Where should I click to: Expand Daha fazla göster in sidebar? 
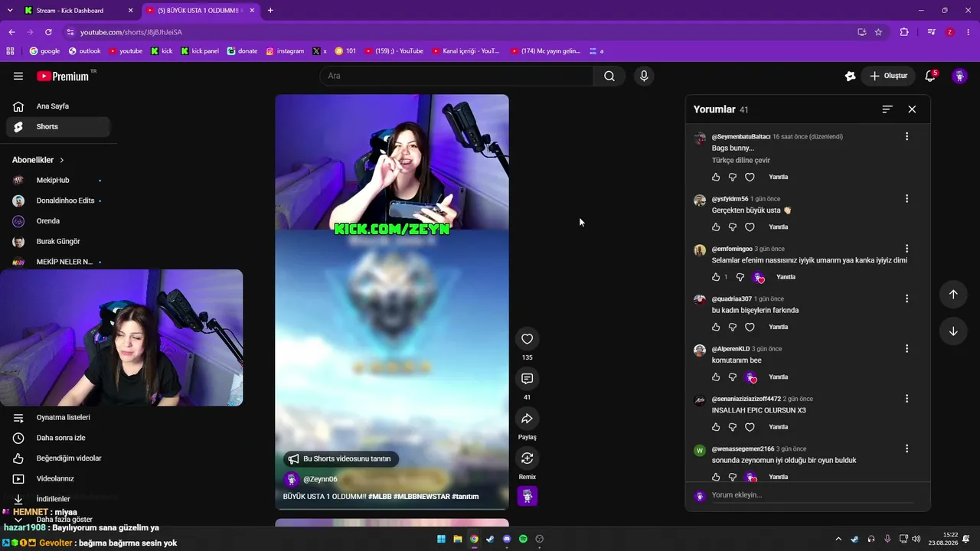click(58, 520)
